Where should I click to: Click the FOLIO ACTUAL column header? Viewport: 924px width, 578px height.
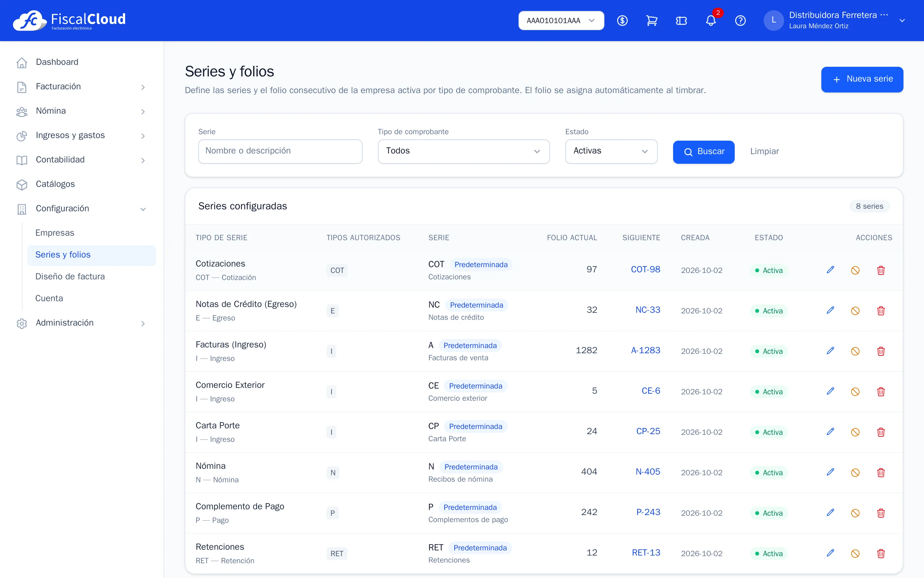click(572, 238)
